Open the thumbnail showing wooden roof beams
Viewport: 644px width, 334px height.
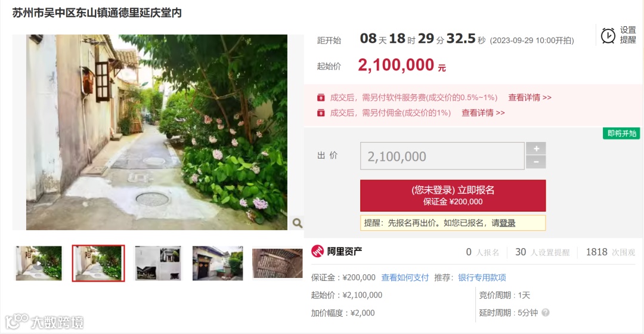[277, 264]
